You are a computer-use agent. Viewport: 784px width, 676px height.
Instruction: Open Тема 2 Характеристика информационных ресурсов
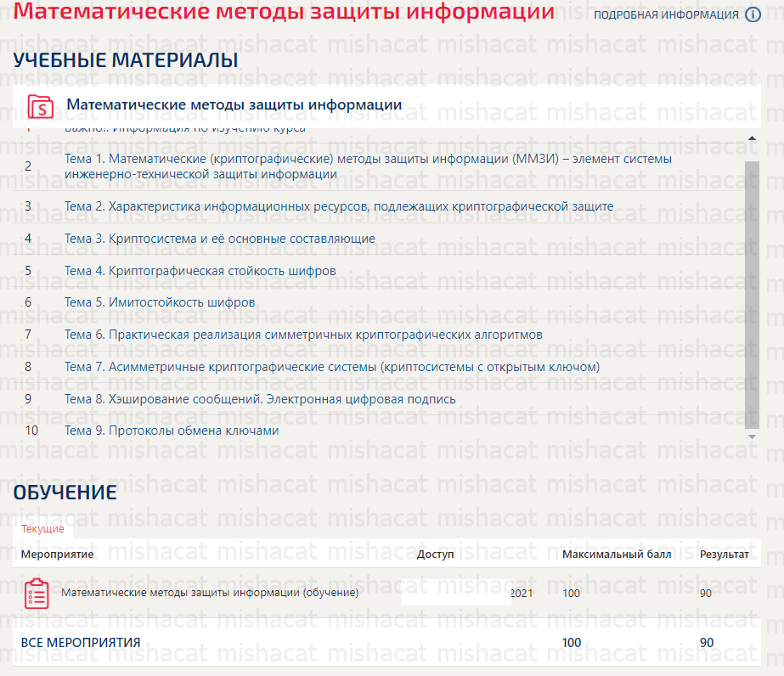tap(339, 206)
